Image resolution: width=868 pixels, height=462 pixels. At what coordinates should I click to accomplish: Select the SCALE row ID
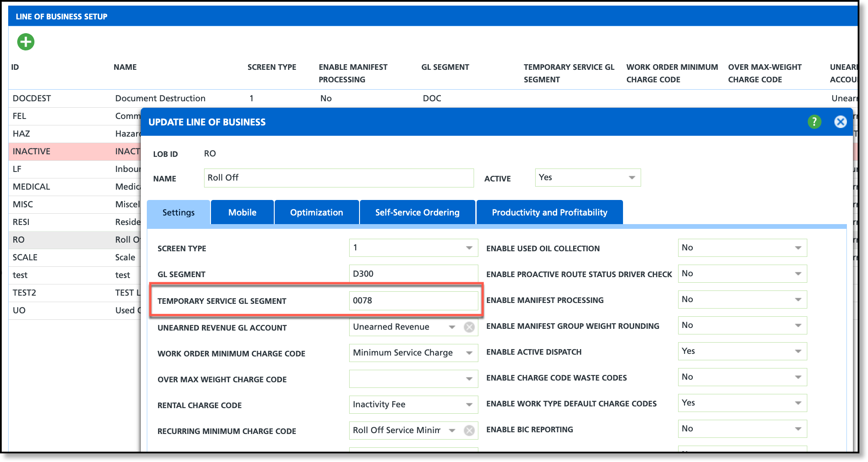(25, 257)
